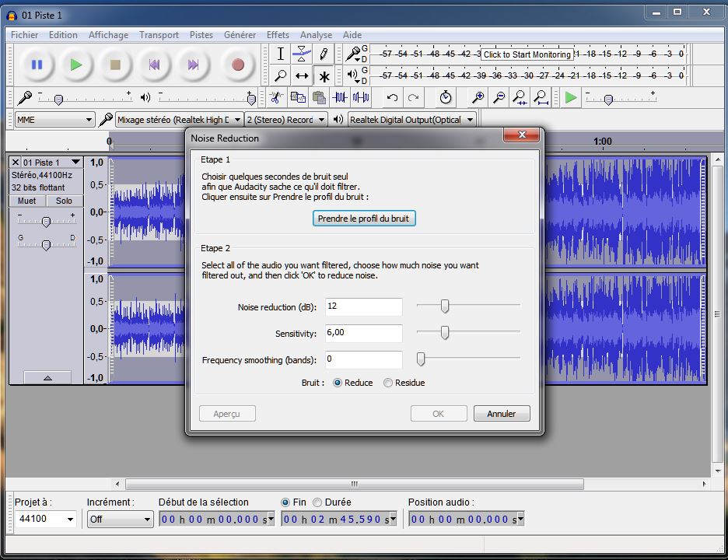Image resolution: width=728 pixels, height=560 pixels.
Task: Click the Zoom In magnifier
Action: click(478, 97)
